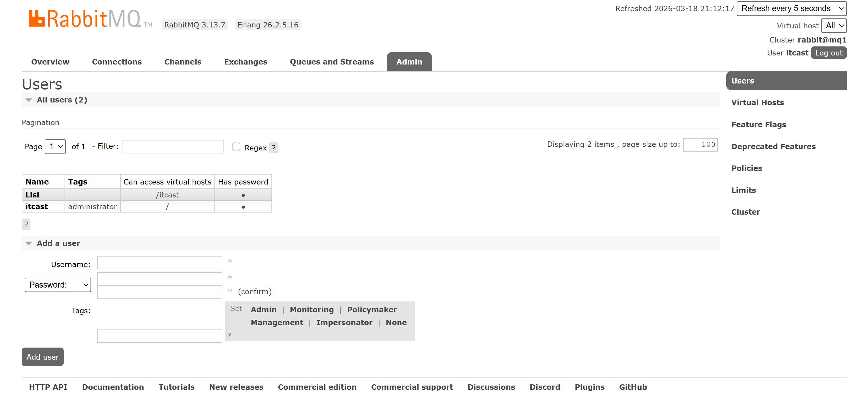
Task: Open the user itcast in table
Action: (x=36, y=206)
